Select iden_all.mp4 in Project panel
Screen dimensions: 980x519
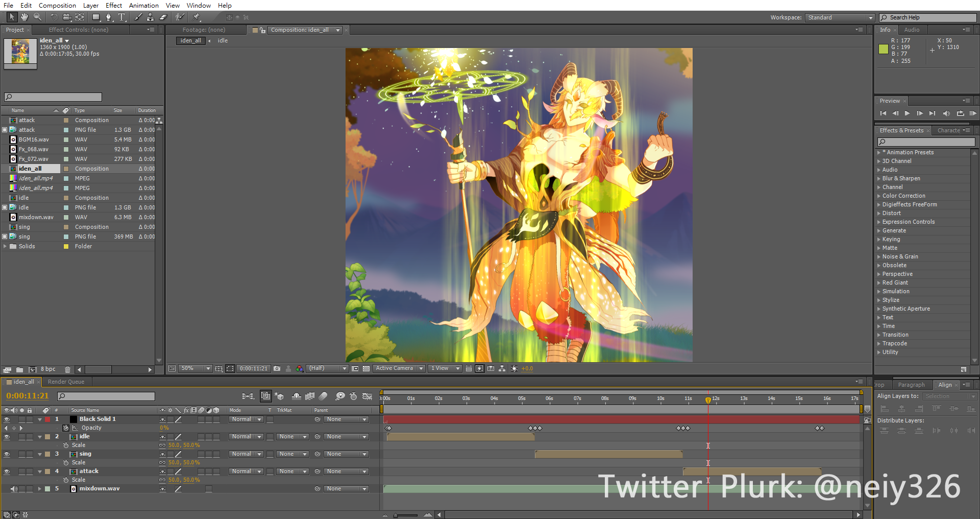click(x=36, y=178)
